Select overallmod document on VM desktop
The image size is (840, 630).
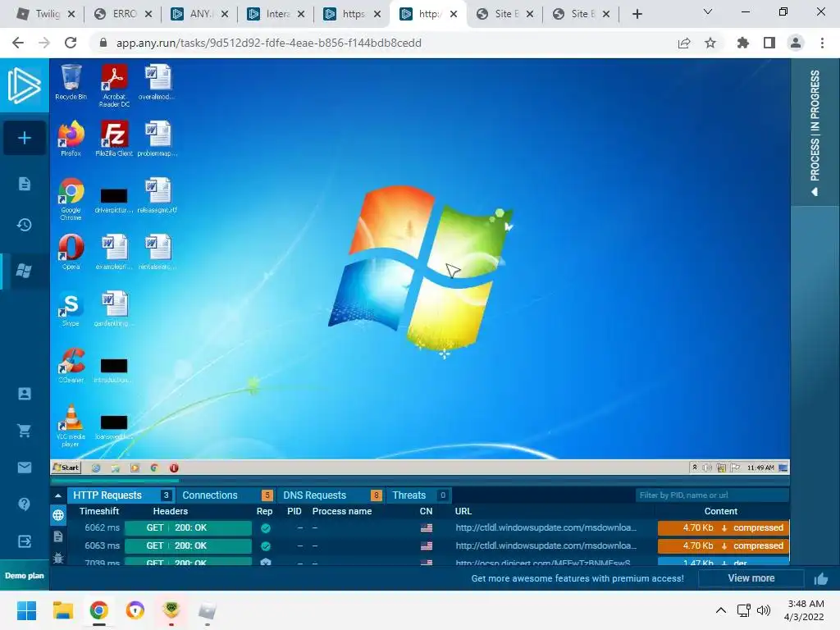coord(157,82)
